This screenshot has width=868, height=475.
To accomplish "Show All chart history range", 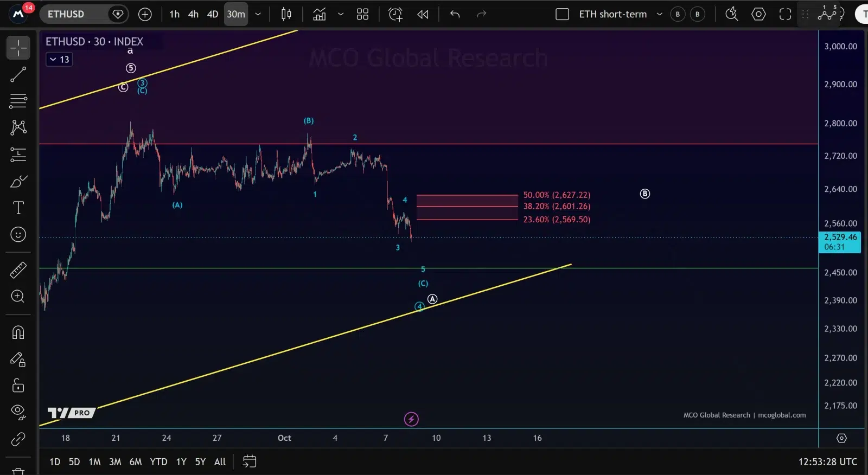I will [220, 461].
